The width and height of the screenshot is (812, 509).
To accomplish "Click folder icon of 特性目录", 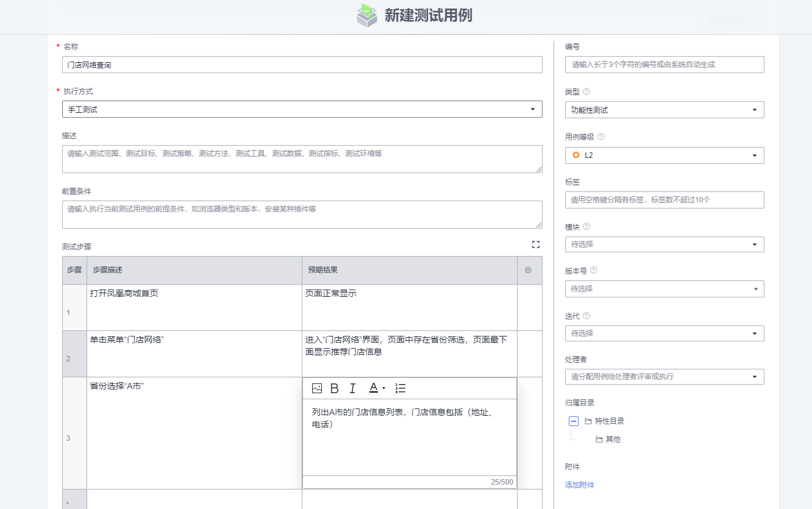I will click(x=588, y=421).
